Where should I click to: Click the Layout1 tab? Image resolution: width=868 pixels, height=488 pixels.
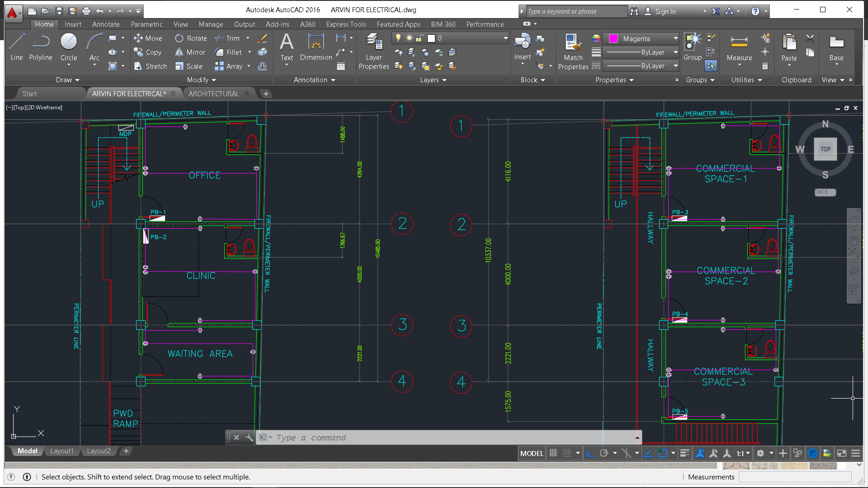pos(61,451)
